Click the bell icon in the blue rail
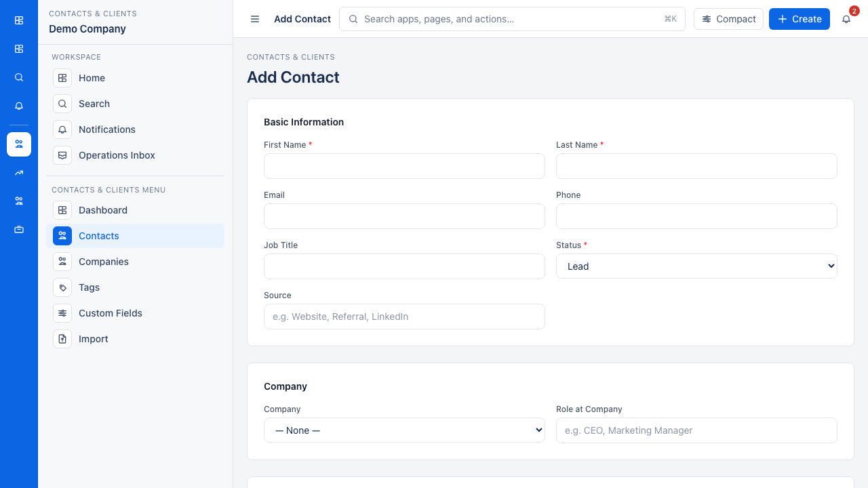 point(19,106)
